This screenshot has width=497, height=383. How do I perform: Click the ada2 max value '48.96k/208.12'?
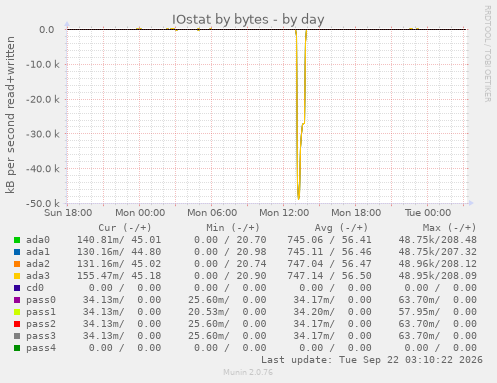pyautogui.click(x=437, y=264)
